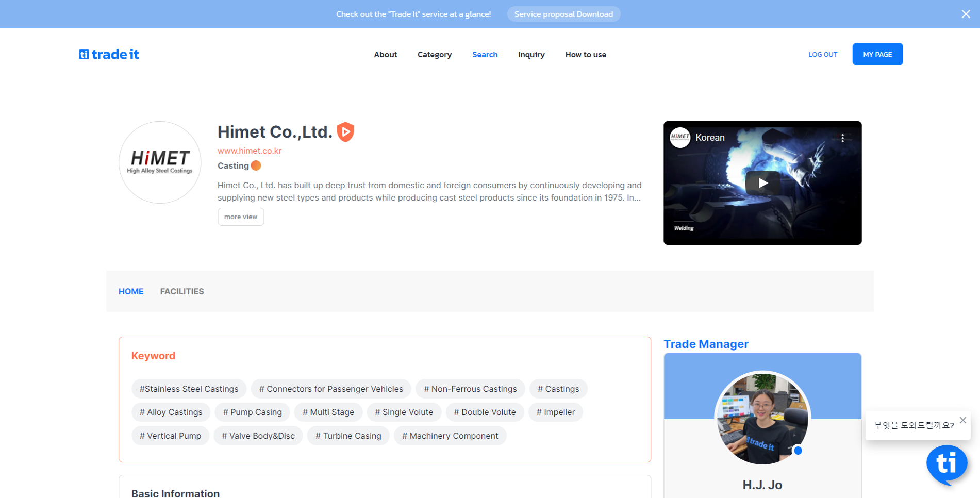Open the Category navigation menu
Viewport: 980px width, 498px height.
coord(434,55)
